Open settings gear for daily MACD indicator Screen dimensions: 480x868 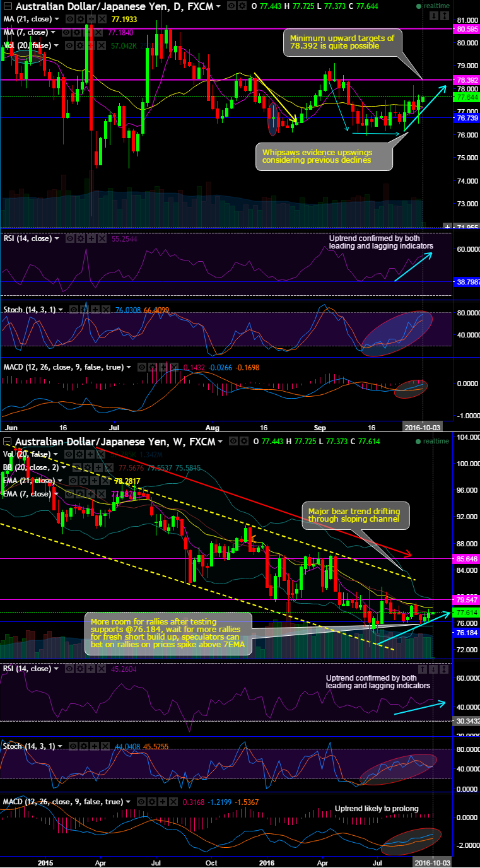click(153, 367)
